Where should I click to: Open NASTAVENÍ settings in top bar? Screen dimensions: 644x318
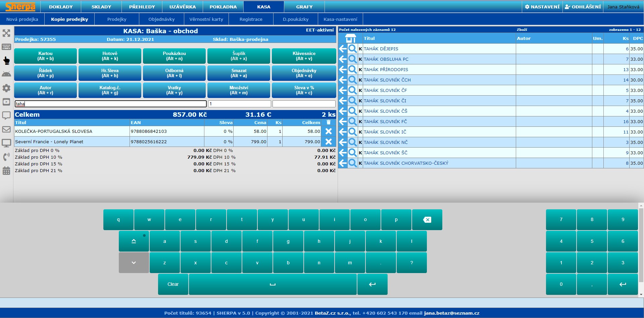pyautogui.click(x=542, y=7)
